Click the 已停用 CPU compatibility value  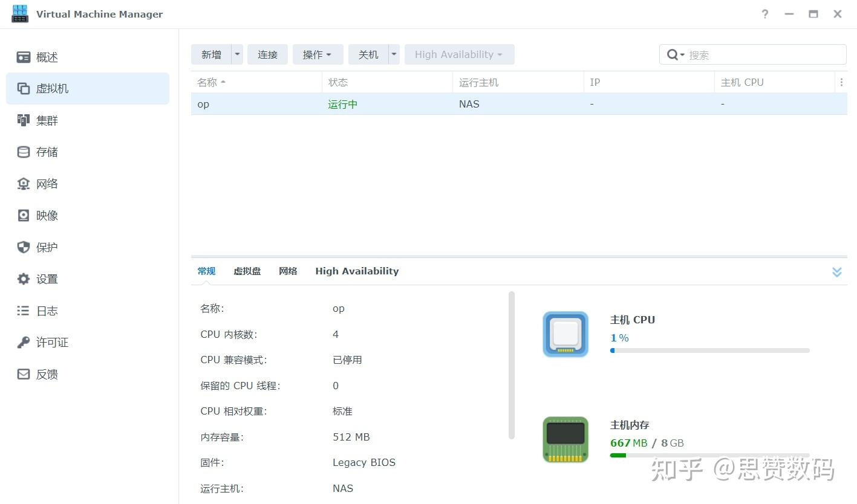[x=347, y=360]
